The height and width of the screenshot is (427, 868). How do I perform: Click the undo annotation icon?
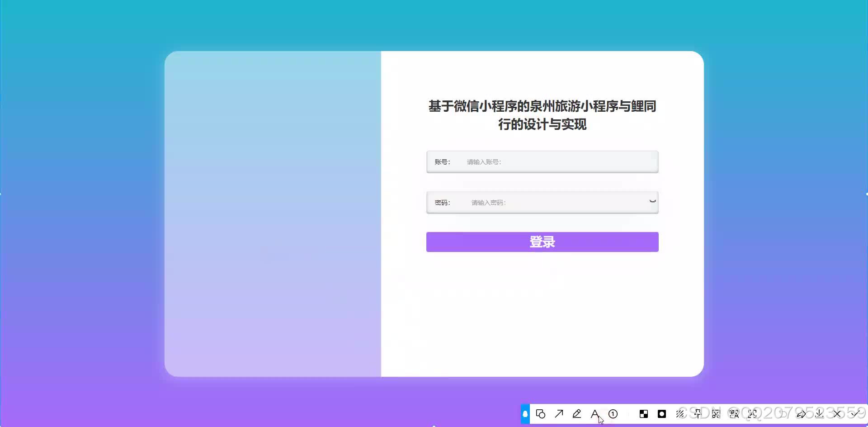(x=802, y=414)
